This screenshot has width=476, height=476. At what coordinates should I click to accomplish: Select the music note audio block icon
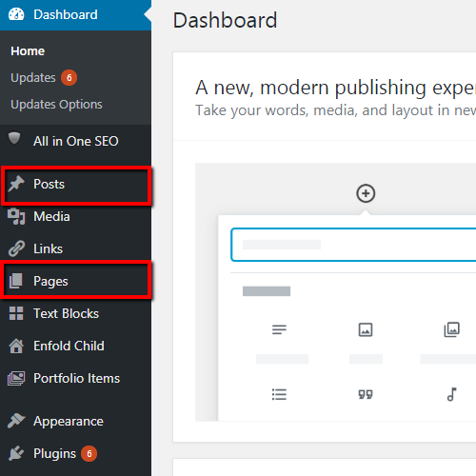(451, 394)
